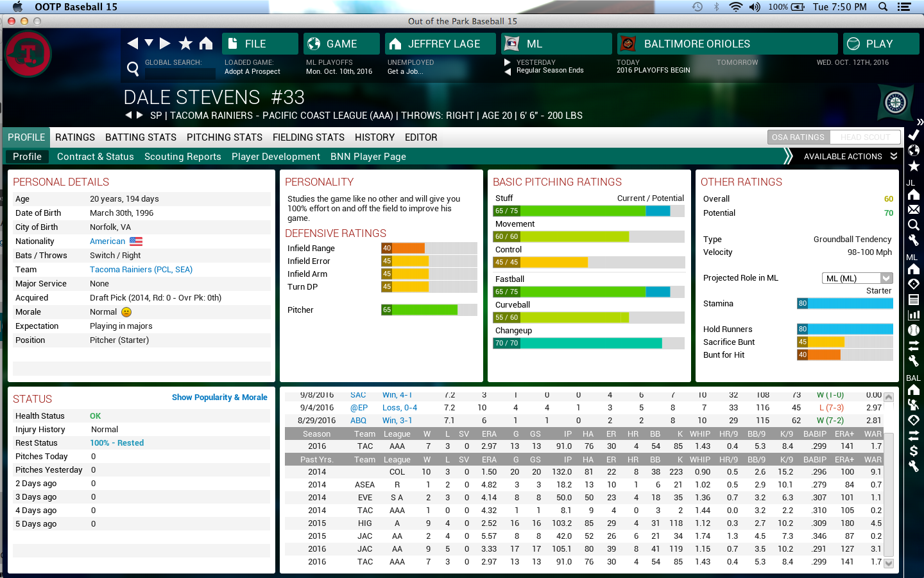Open the Scouting Reports subtab
This screenshot has width=924, height=578.
click(x=183, y=157)
